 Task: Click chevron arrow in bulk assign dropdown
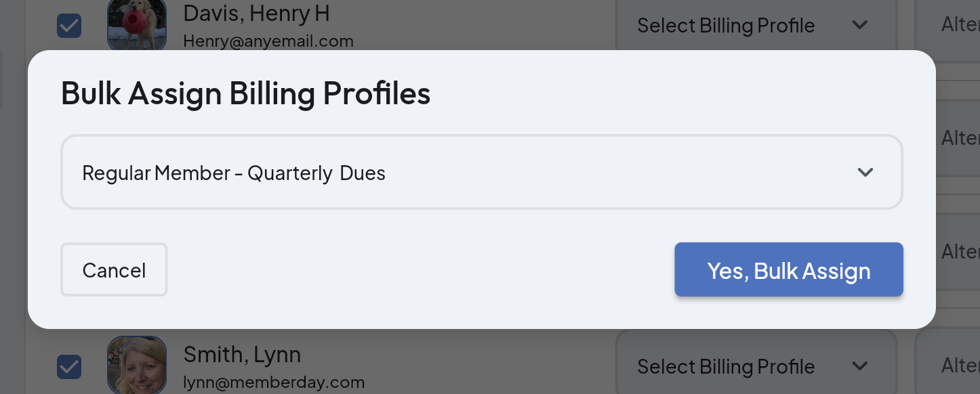click(865, 173)
